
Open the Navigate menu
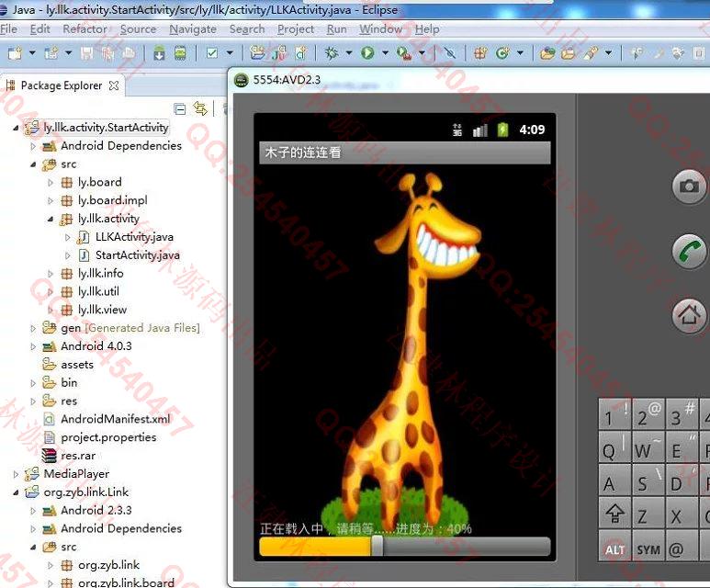(193, 29)
